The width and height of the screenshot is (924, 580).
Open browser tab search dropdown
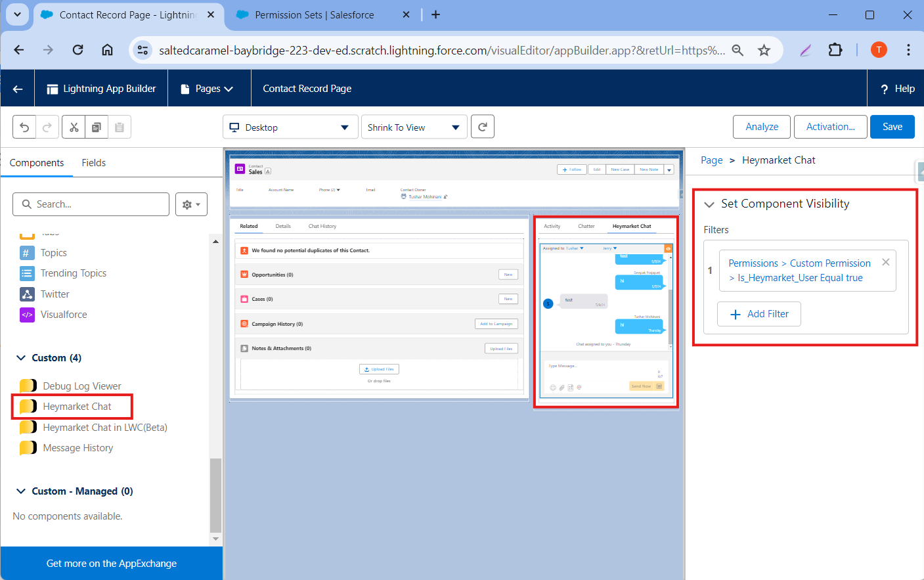pos(18,14)
